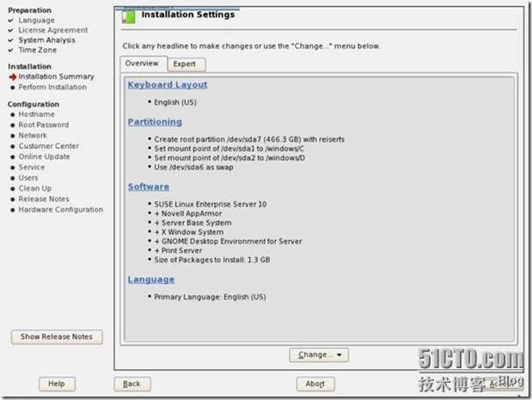The height and width of the screenshot is (400, 532).
Task: Open the Partitioning headline link
Action: pos(155,122)
